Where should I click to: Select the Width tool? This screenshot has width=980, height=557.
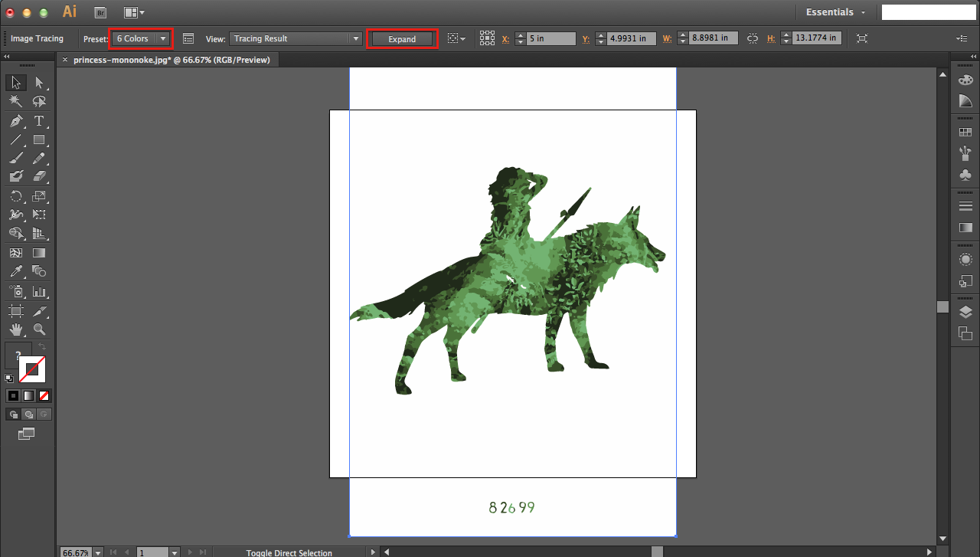(16, 215)
